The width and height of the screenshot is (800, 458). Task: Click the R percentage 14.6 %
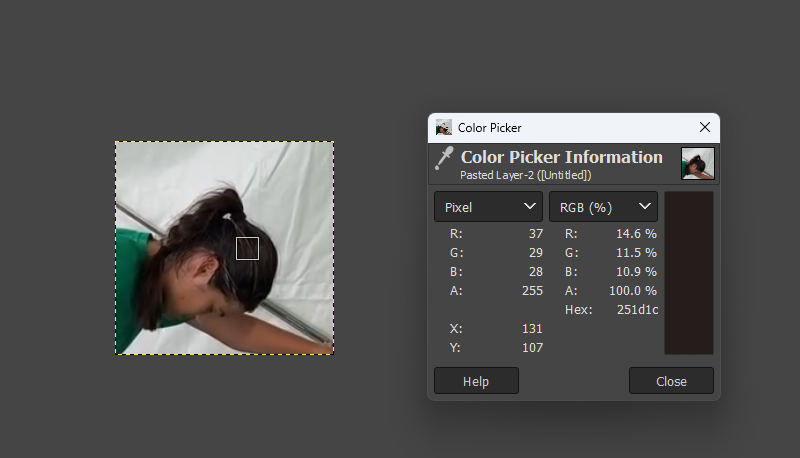coord(636,234)
